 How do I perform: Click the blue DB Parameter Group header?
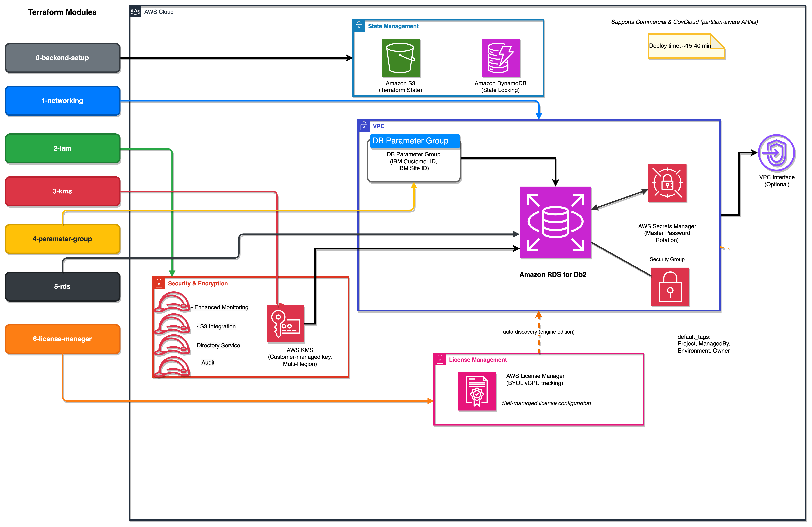click(x=415, y=141)
